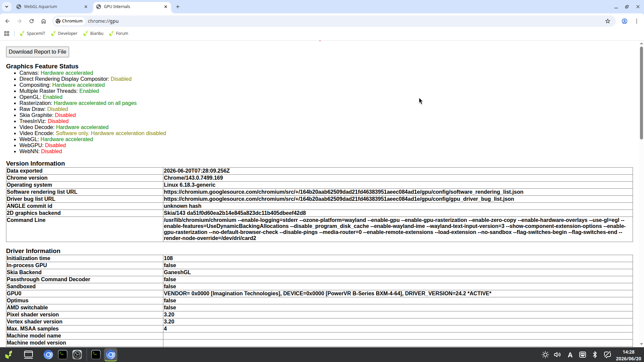
Task: Open the Developer bookmark
Action: [x=64, y=34]
